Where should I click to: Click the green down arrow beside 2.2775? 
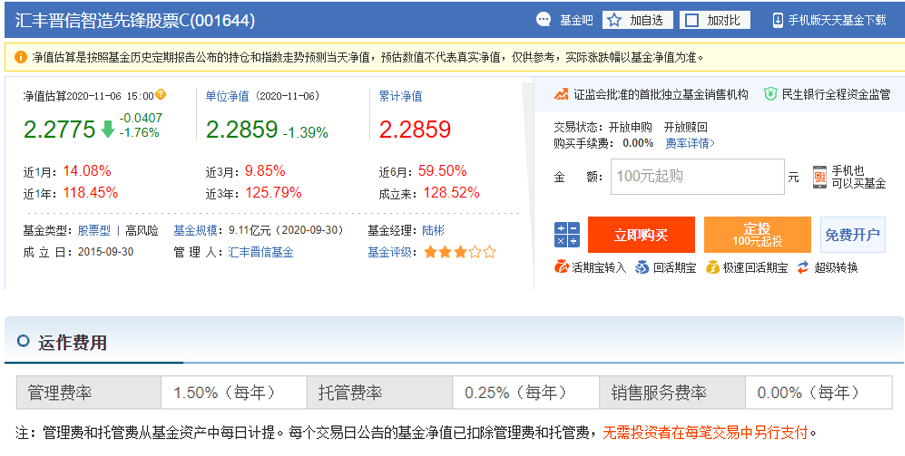pyautogui.click(x=107, y=129)
